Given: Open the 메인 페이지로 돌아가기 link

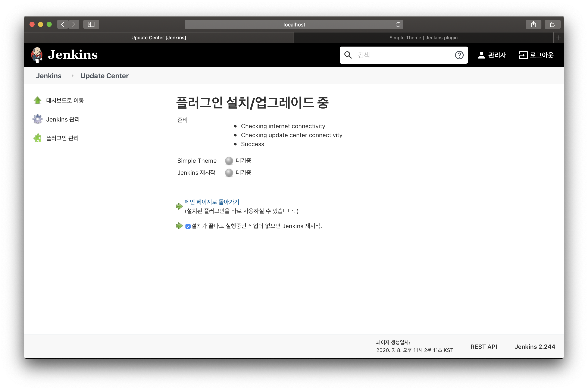Looking at the screenshot, I should point(212,202).
